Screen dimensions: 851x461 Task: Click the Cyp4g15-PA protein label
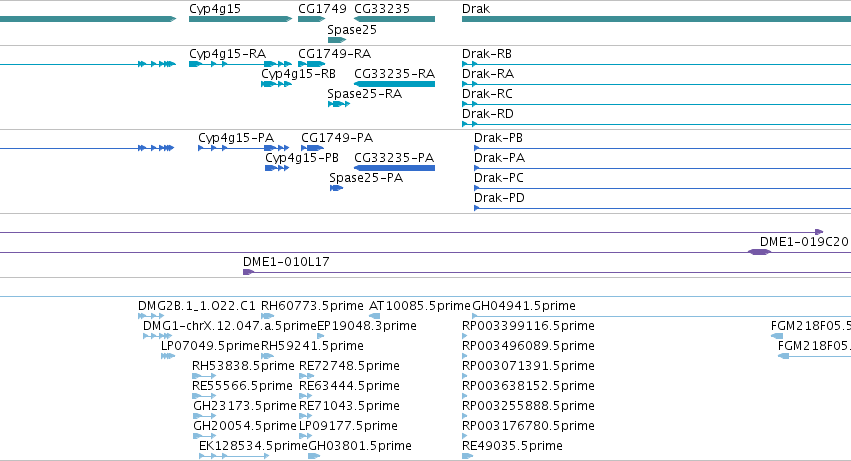(x=236, y=138)
